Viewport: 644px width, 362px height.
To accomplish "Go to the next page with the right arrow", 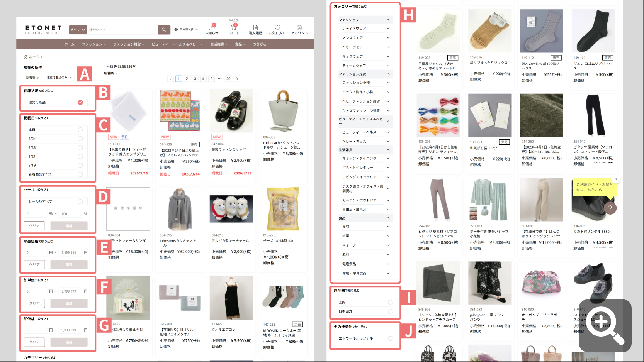I will click(237, 79).
